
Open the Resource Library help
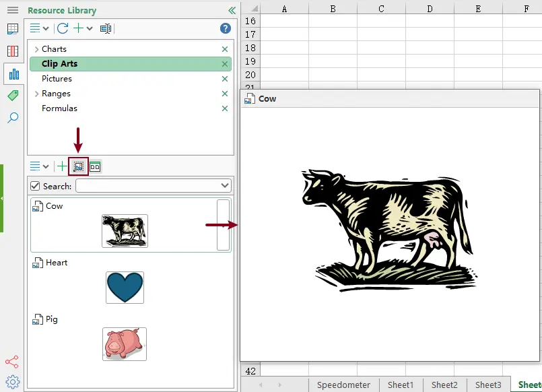226,28
